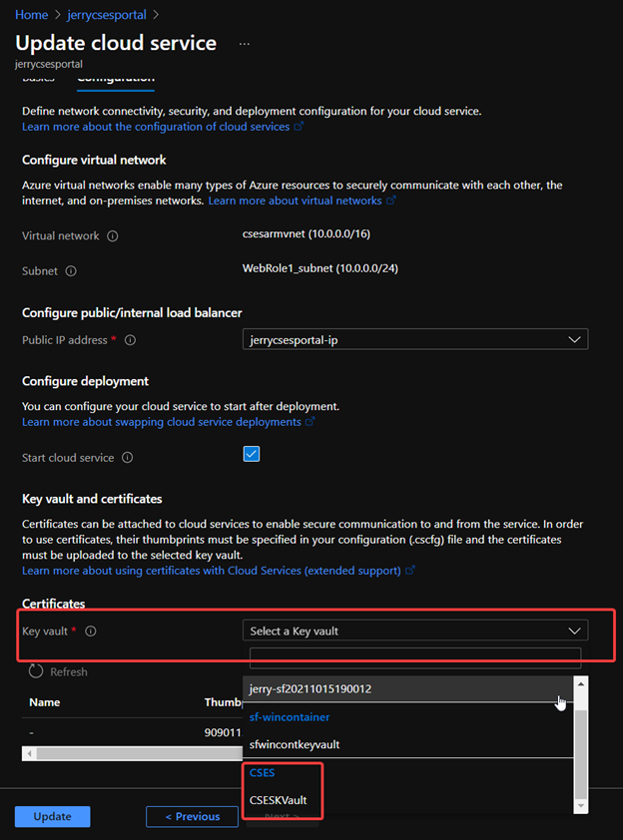This screenshot has width=623, height=840.
Task: Click external-link icon after certificates extended support link
Action: 409,571
